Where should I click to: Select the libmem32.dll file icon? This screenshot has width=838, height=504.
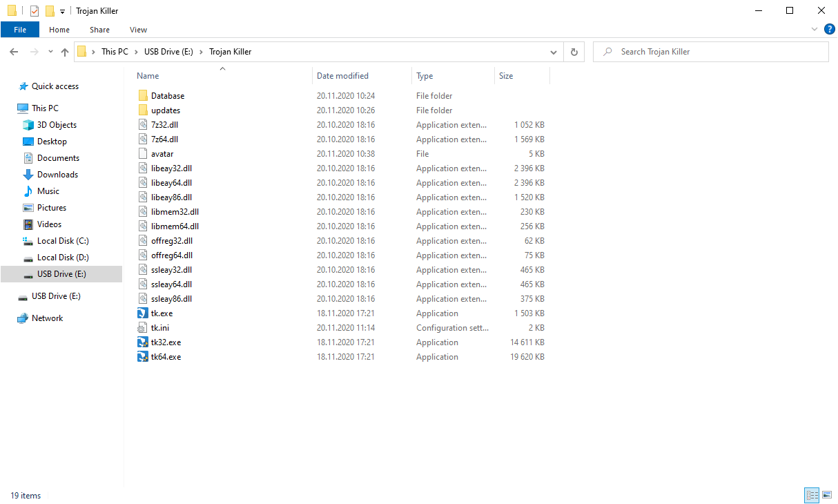click(143, 212)
